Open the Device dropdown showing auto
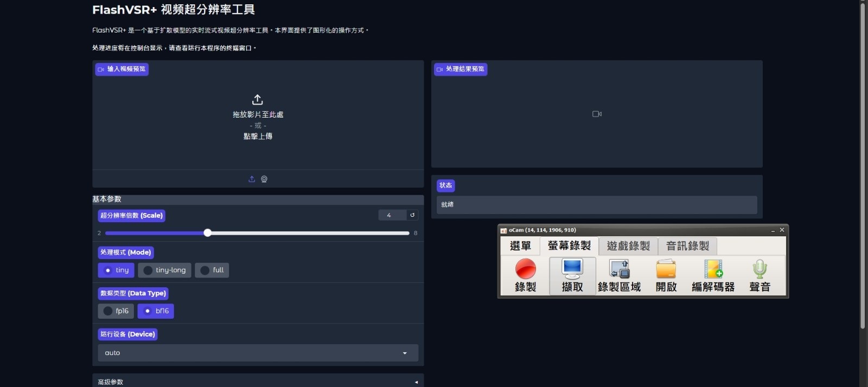This screenshot has width=868, height=387. coord(258,353)
